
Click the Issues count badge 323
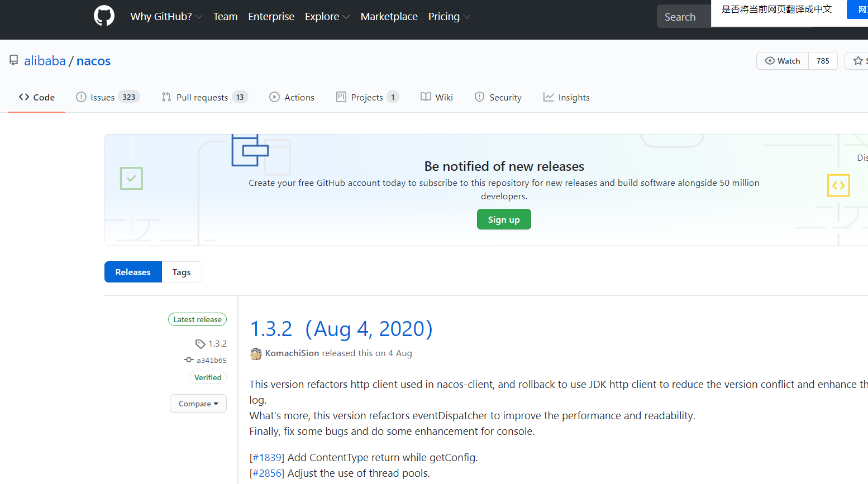pos(129,97)
